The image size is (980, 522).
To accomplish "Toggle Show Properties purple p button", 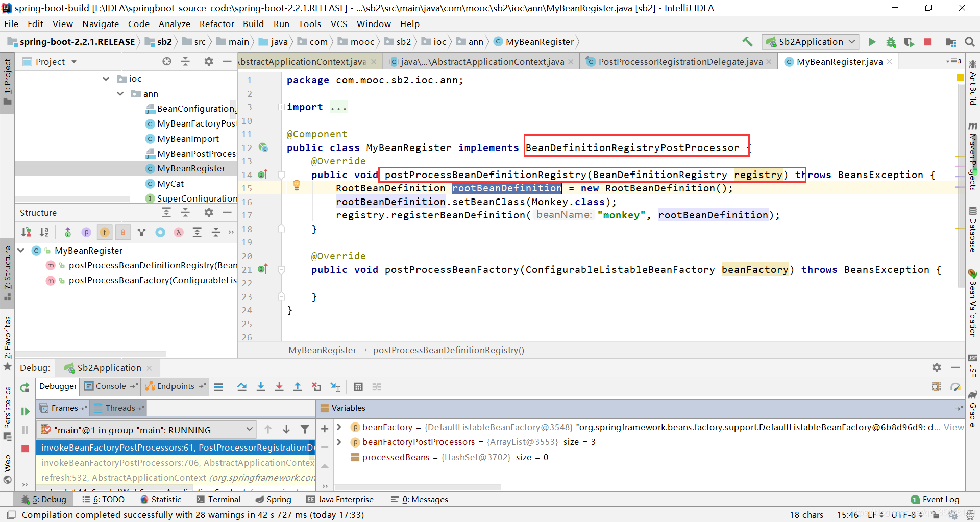I will point(86,232).
